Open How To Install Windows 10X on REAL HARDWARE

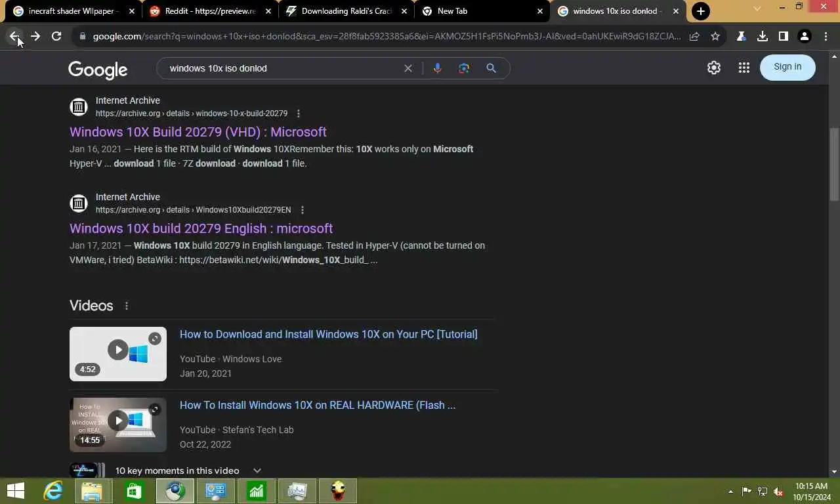(318, 406)
